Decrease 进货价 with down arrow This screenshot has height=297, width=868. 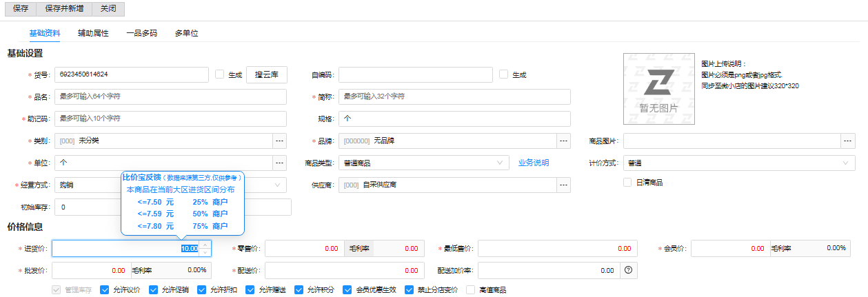(205, 252)
